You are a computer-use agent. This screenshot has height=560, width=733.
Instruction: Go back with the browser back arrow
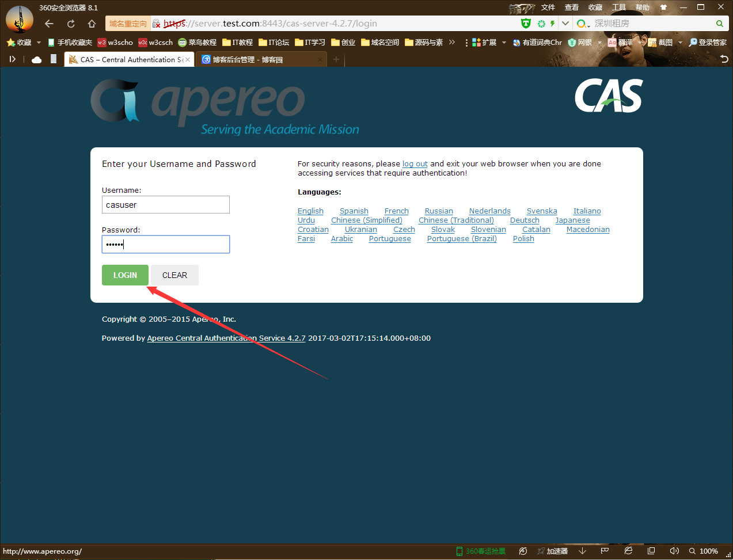click(x=49, y=24)
